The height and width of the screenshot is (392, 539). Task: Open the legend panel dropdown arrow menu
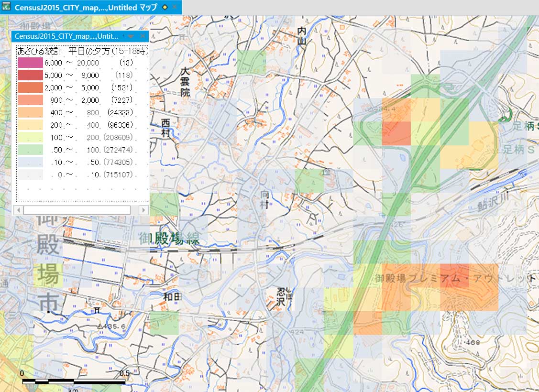131,36
